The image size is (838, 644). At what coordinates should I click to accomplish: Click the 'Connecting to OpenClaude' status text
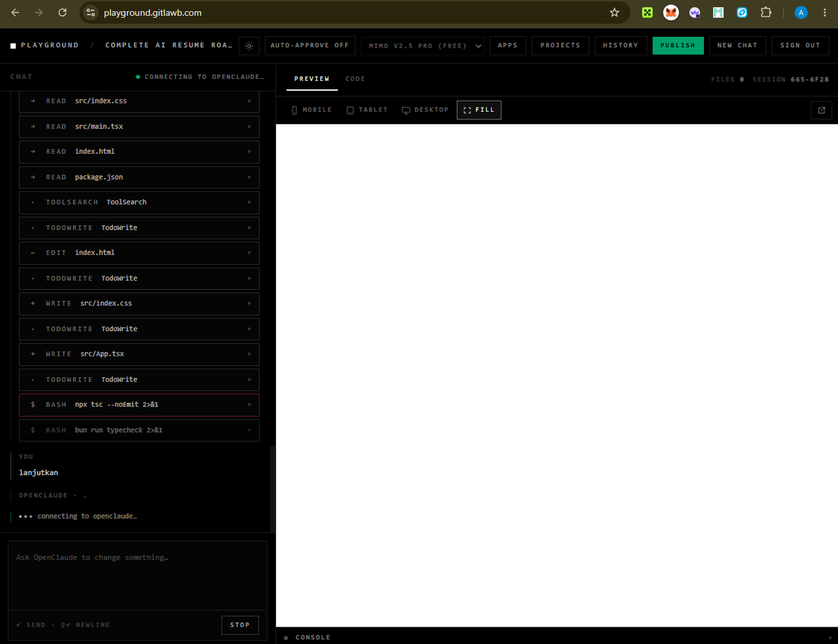[205, 77]
